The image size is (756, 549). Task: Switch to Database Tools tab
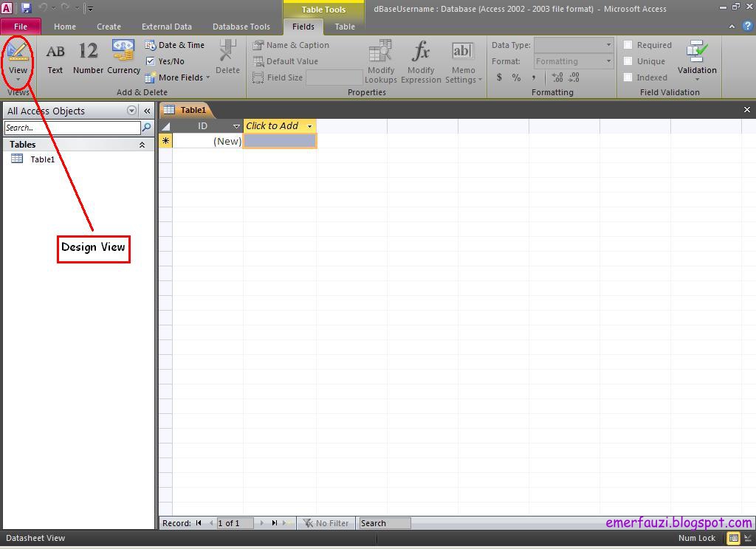(x=241, y=27)
